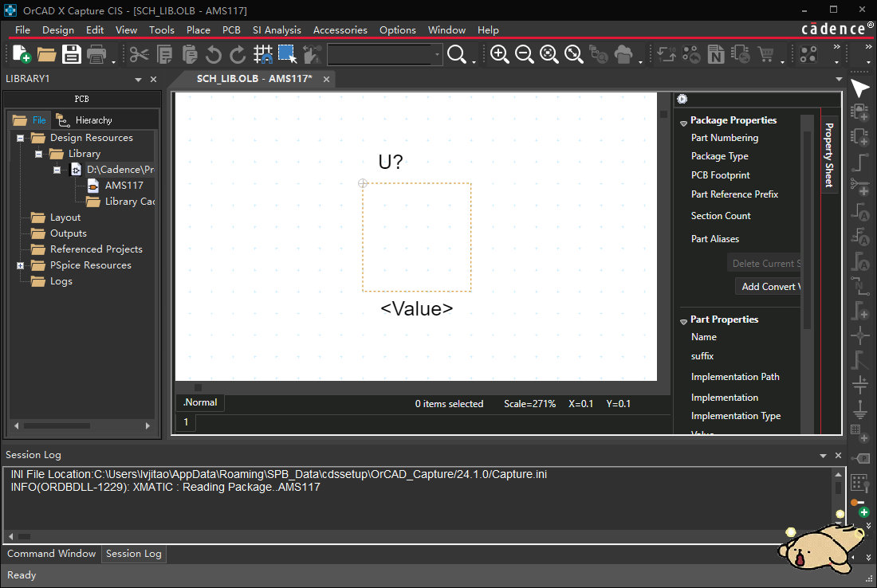Collapse the Part Properties section
Image resolution: width=877 pixels, height=588 pixels.
tap(683, 321)
